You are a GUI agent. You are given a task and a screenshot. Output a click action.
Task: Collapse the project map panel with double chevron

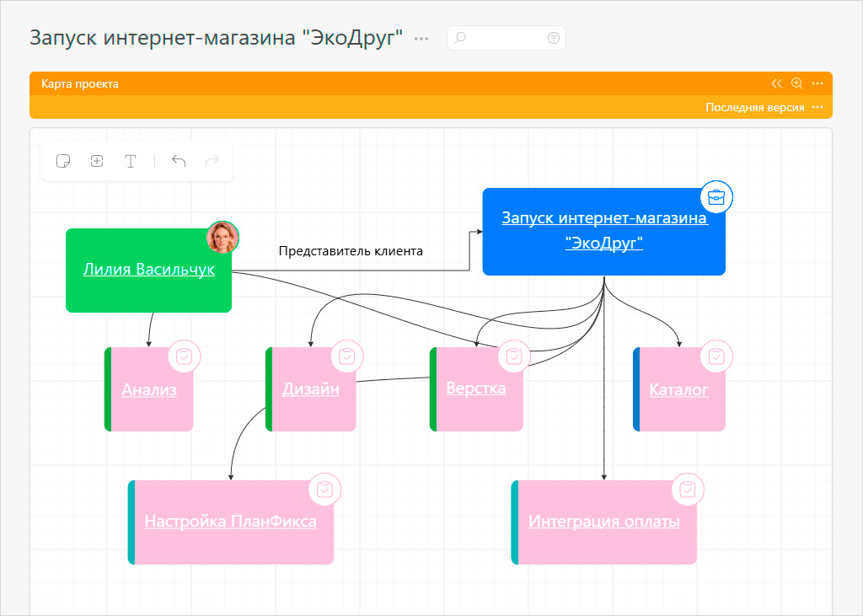tap(776, 83)
